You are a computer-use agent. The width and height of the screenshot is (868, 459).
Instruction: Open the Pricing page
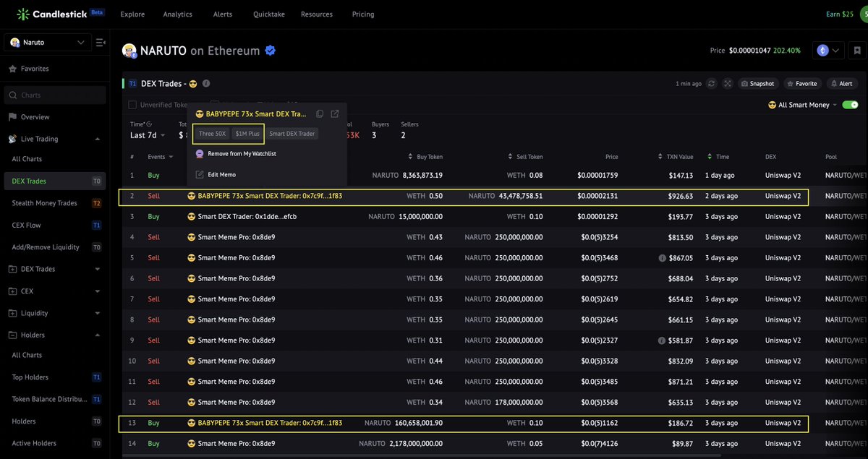pos(363,14)
